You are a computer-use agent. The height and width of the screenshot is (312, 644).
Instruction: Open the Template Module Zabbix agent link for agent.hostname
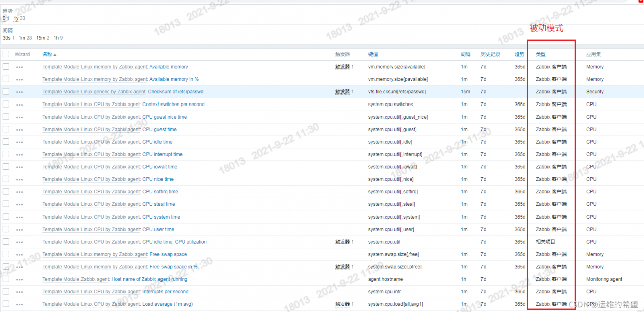tap(76, 279)
